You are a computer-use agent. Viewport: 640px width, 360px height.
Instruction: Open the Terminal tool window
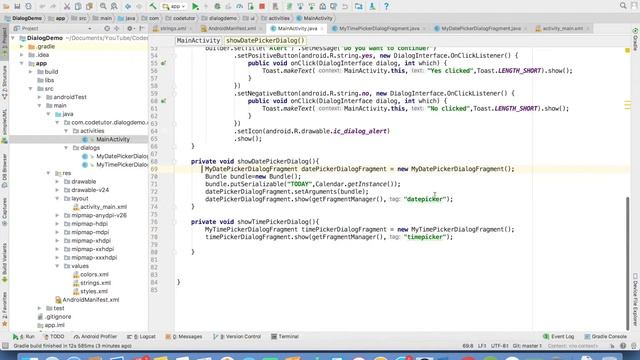(285, 337)
